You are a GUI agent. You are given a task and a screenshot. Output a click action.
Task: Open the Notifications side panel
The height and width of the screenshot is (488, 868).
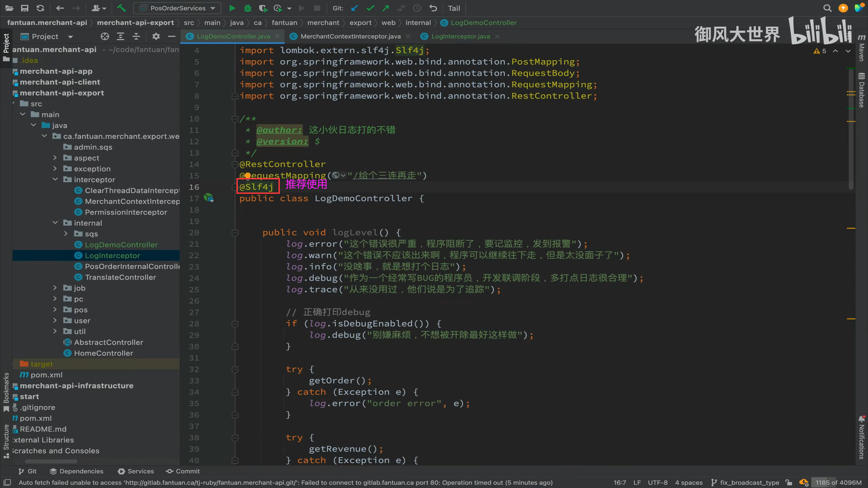(862, 437)
